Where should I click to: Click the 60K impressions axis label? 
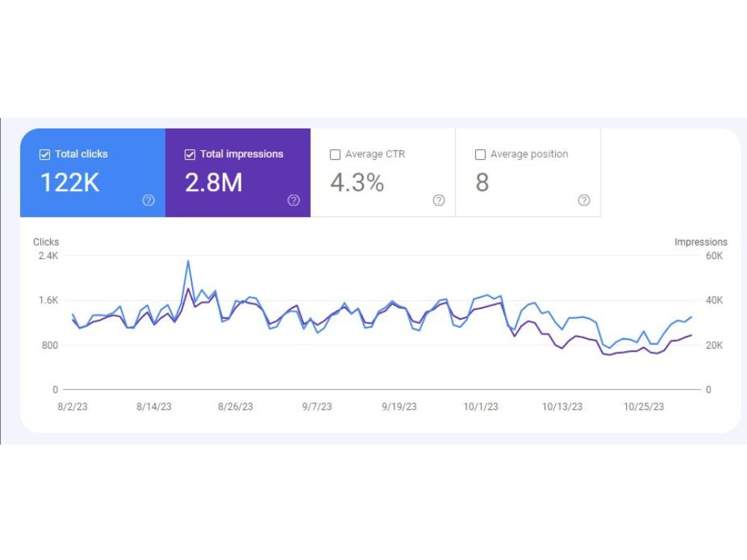click(x=714, y=255)
